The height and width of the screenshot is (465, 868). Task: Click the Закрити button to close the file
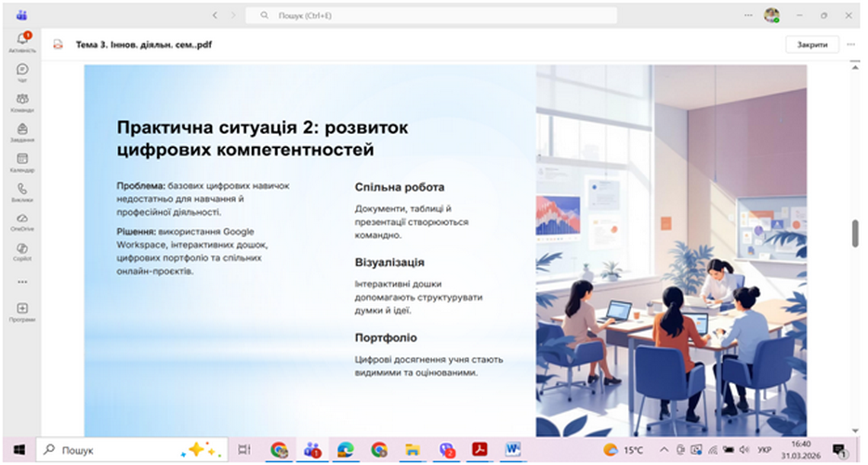(x=811, y=44)
